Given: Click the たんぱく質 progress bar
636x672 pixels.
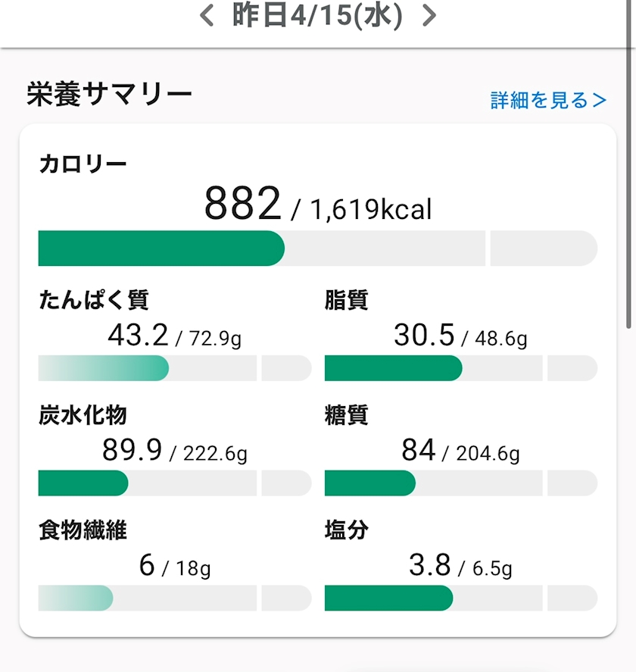Looking at the screenshot, I should pyautogui.click(x=174, y=368).
